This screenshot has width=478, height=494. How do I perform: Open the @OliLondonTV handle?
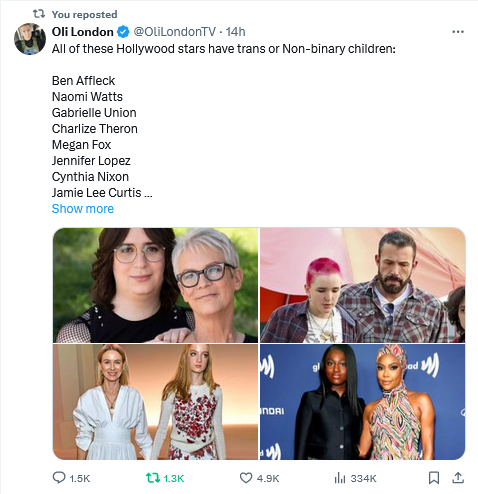[x=175, y=32]
